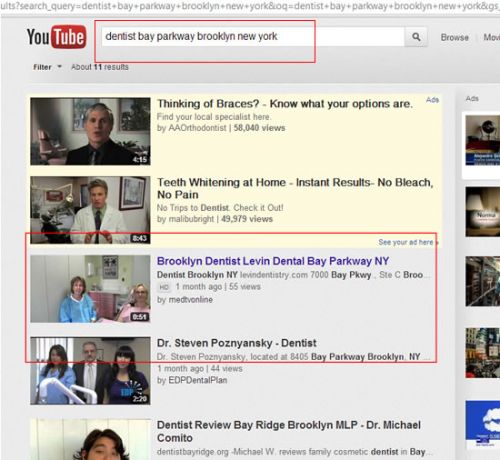
Task: Open Dr. Steven Poznyansky video thumbnail
Action: pos(90,371)
